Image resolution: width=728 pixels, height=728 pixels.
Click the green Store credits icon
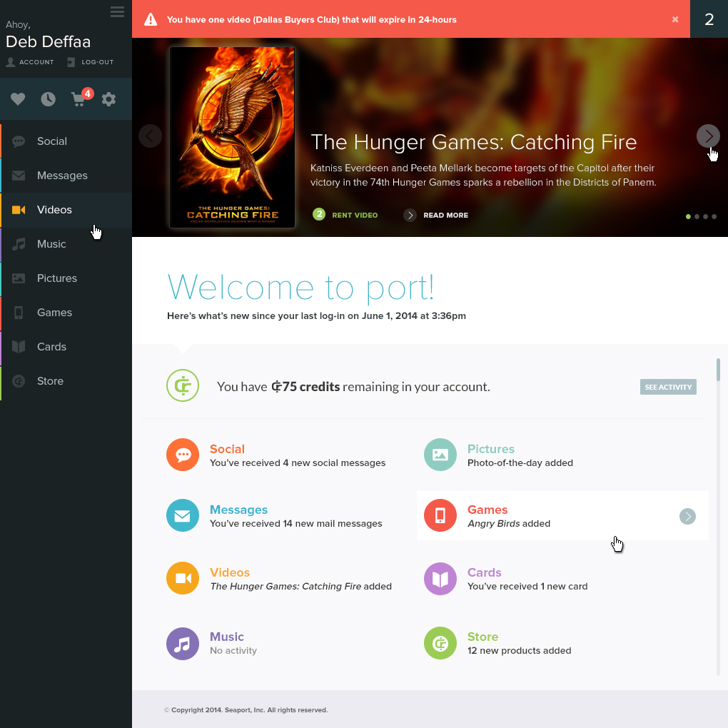tap(440, 643)
